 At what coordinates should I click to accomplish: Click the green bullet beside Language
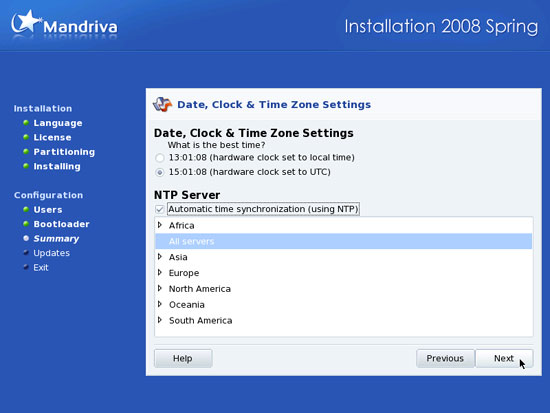(26, 123)
